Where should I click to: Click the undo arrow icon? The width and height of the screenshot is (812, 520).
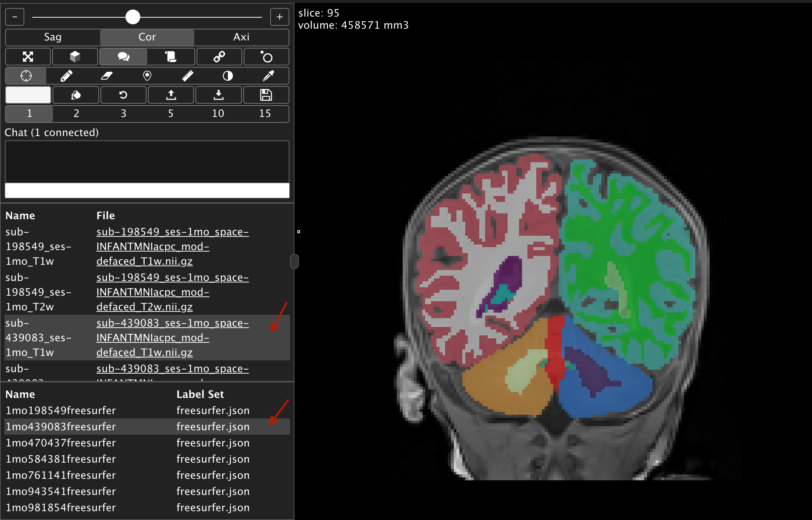[x=123, y=95]
